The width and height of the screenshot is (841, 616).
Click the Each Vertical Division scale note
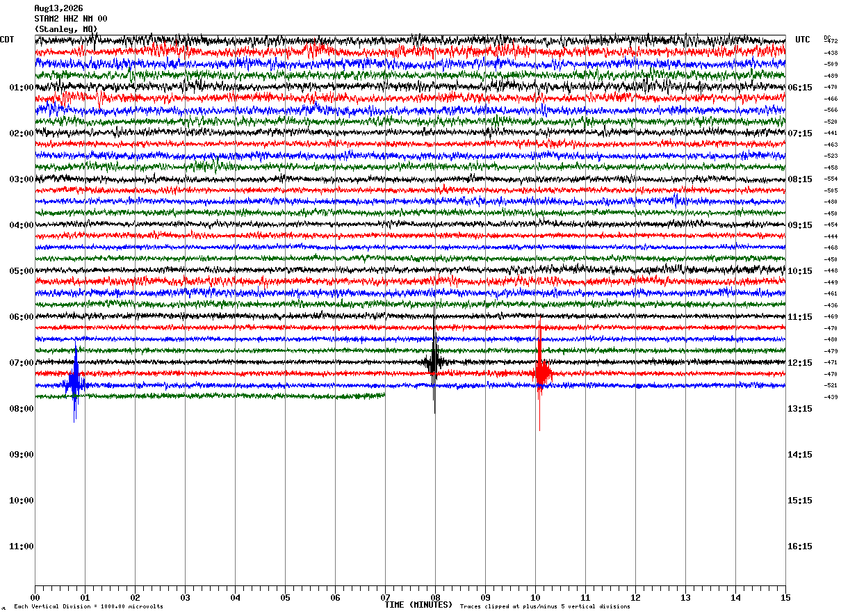click(x=88, y=607)
